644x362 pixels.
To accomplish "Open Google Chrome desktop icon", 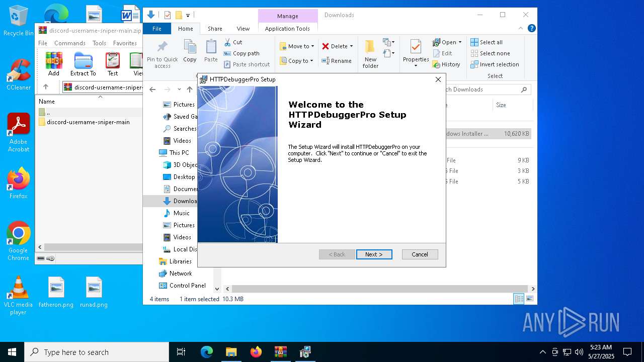I will click(x=19, y=241).
